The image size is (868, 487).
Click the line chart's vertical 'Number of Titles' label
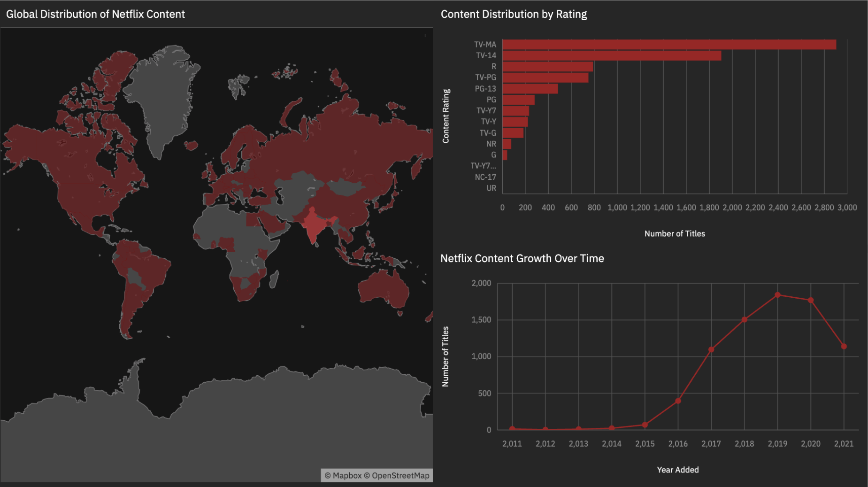[x=446, y=356]
